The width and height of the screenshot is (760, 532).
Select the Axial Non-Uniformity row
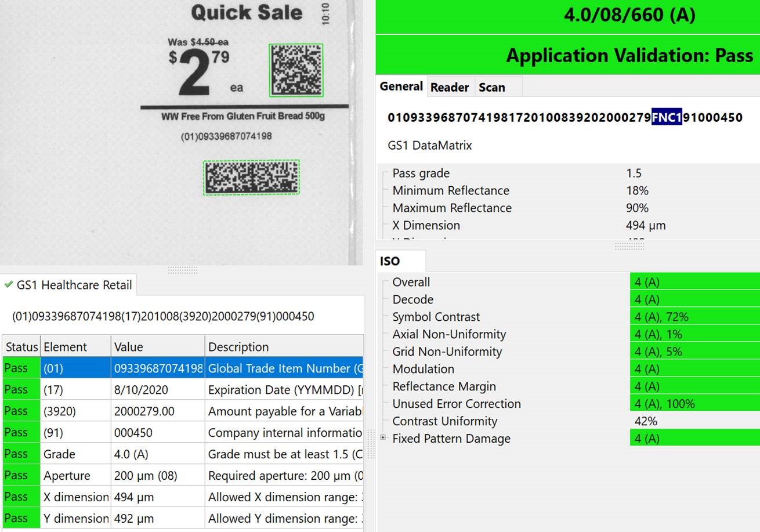point(569,334)
